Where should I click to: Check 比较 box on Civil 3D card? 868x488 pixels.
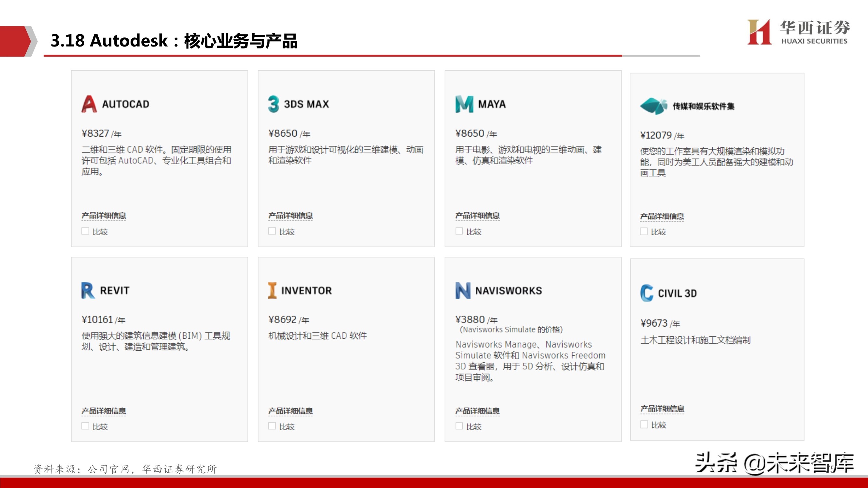(x=644, y=424)
